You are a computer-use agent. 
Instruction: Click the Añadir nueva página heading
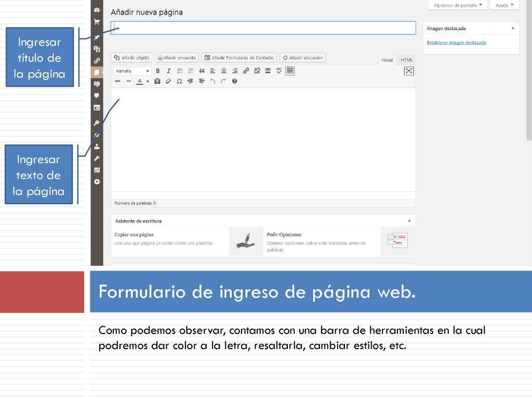pos(147,12)
